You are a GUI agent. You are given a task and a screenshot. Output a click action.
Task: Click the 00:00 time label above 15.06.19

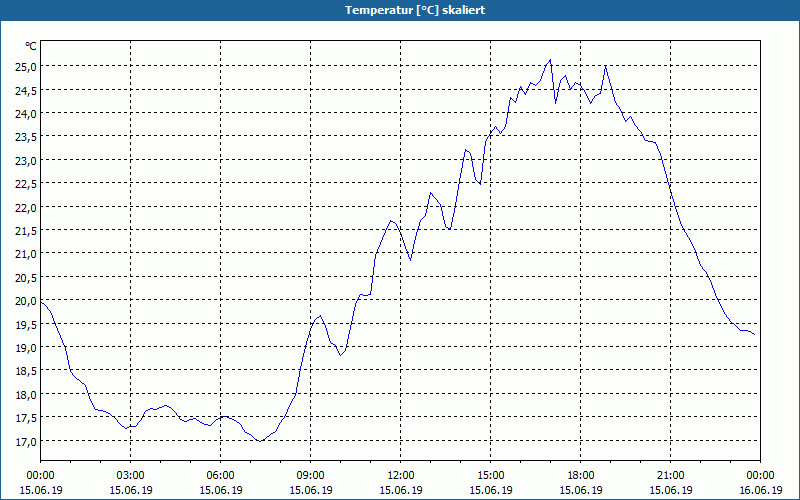[x=41, y=476]
